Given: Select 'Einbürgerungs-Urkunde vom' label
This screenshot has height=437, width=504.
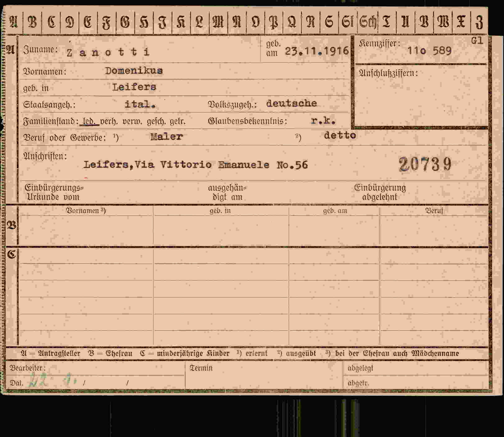Looking at the screenshot, I should (54, 192).
